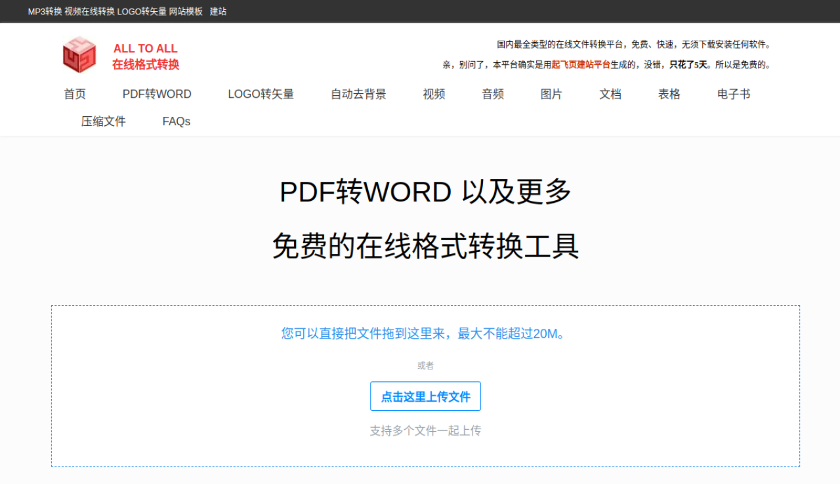The height and width of the screenshot is (504, 840).
Task: Select PDF转WORD in the navigation menu
Action: 157,94
